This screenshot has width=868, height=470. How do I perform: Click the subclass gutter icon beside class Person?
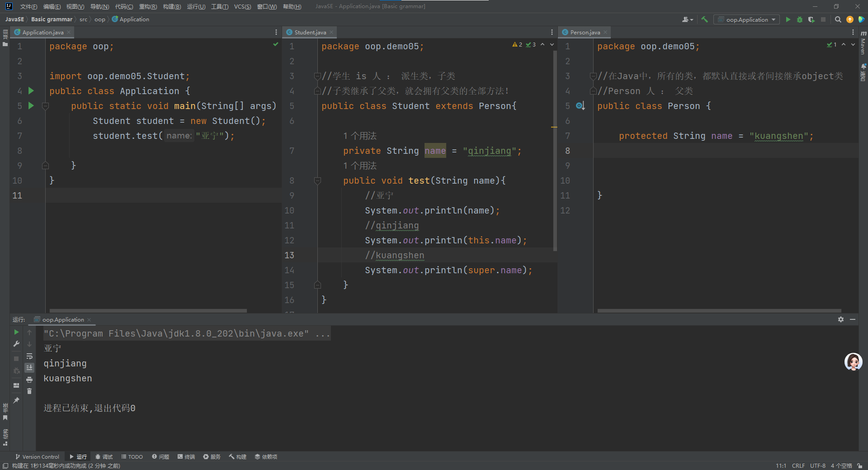click(x=580, y=106)
